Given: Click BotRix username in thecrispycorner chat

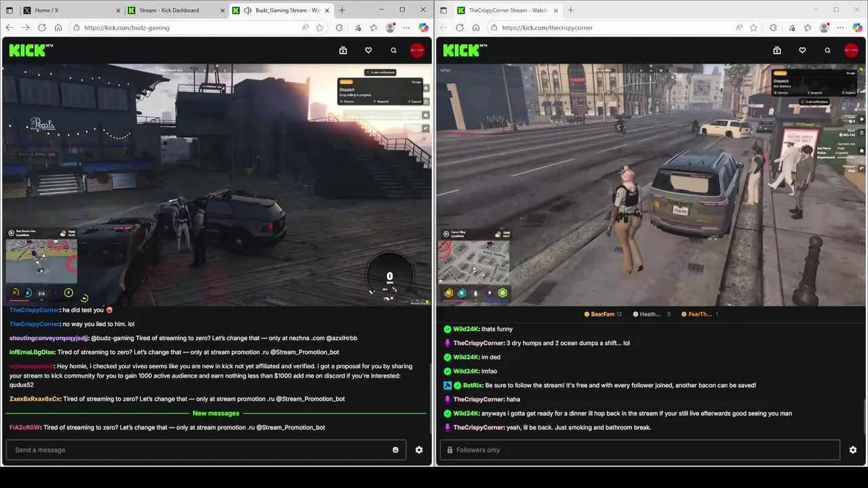Looking at the screenshot, I should [x=473, y=386].
